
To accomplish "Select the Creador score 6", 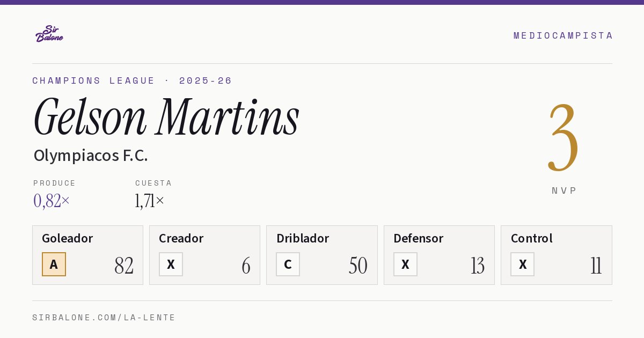I will tap(246, 266).
